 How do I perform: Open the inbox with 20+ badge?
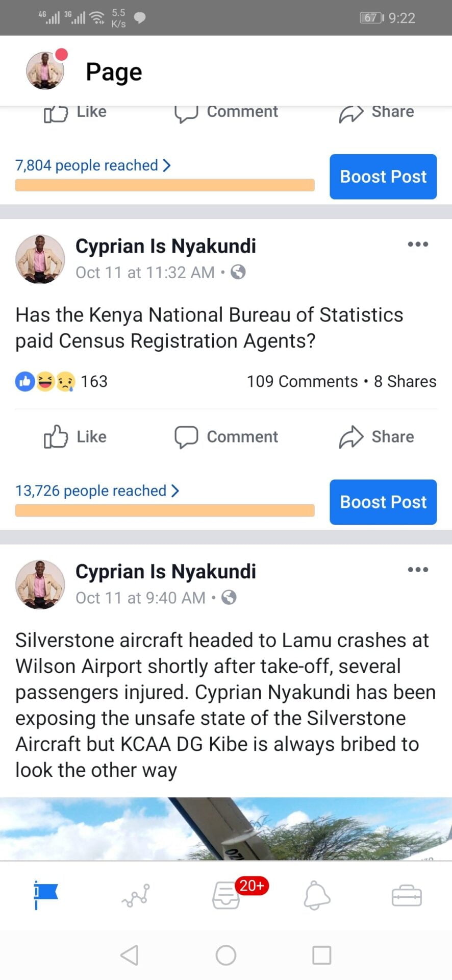pyautogui.click(x=227, y=895)
